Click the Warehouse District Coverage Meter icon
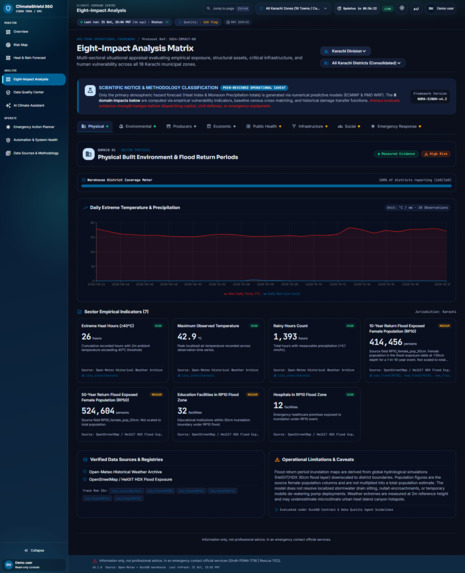The image size is (465, 573). tap(83, 180)
